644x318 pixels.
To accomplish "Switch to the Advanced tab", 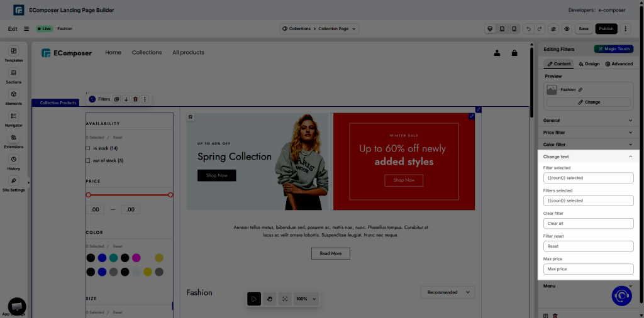I will (x=619, y=63).
